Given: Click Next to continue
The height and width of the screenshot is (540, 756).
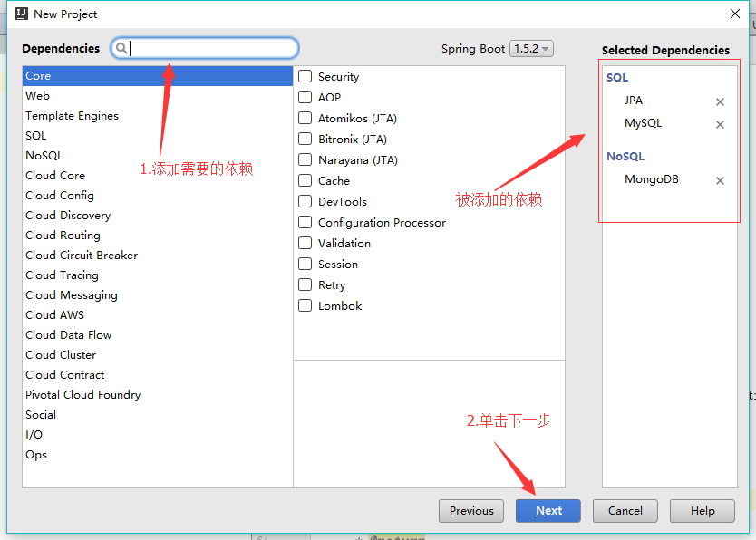Looking at the screenshot, I should pyautogui.click(x=548, y=511).
